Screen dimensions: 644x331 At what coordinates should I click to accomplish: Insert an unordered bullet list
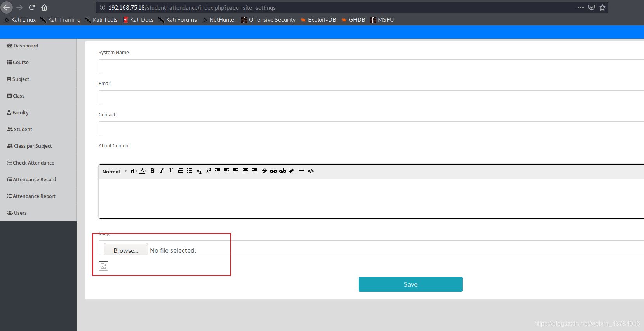tap(190, 171)
